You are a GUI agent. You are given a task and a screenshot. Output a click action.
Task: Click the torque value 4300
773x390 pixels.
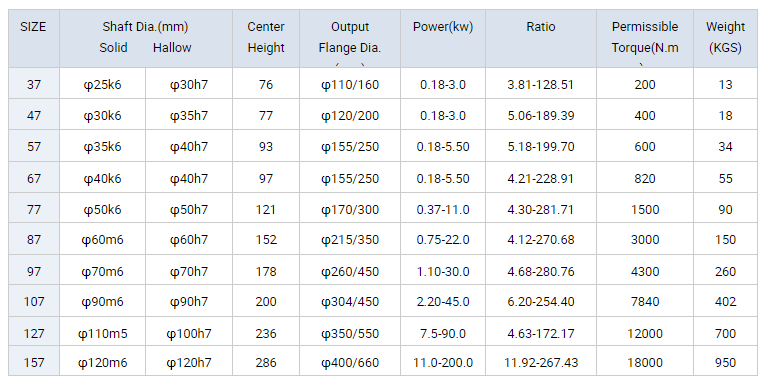(x=645, y=271)
